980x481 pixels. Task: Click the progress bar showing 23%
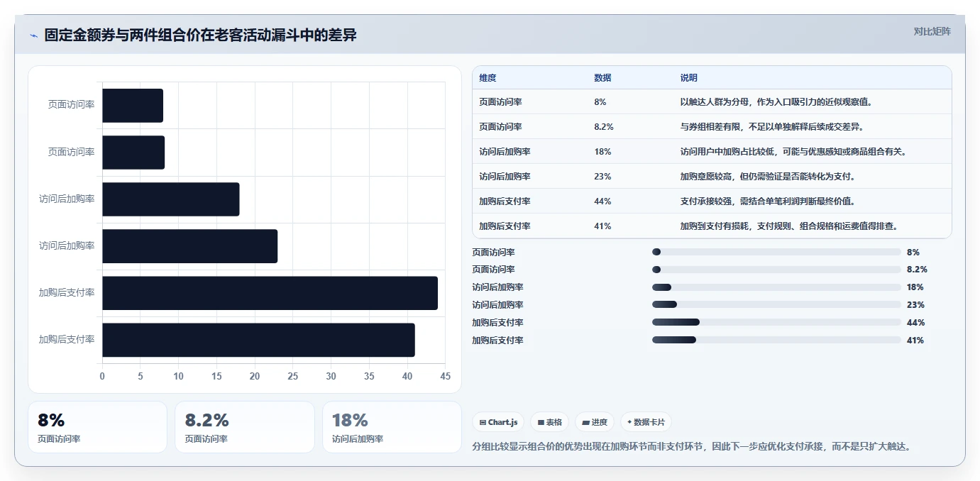(x=776, y=305)
